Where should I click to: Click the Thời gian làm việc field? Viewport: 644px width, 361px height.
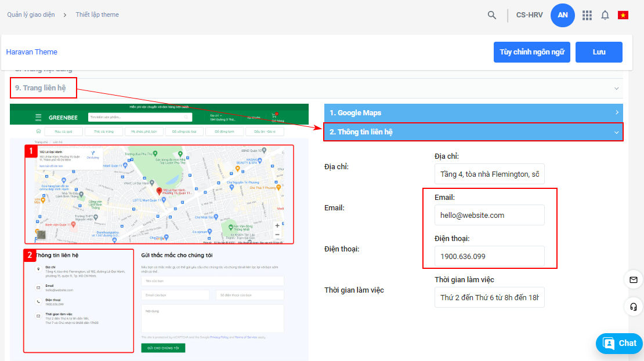(x=489, y=298)
